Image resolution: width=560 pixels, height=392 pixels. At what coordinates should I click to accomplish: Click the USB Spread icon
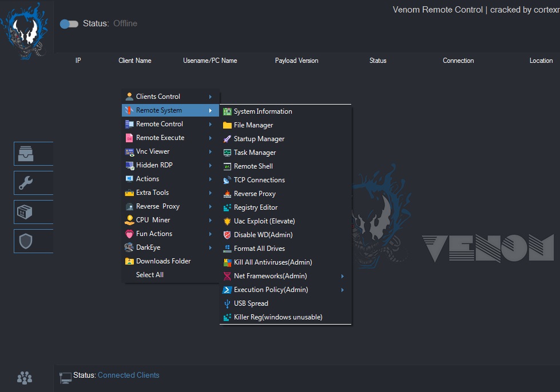point(227,303)
